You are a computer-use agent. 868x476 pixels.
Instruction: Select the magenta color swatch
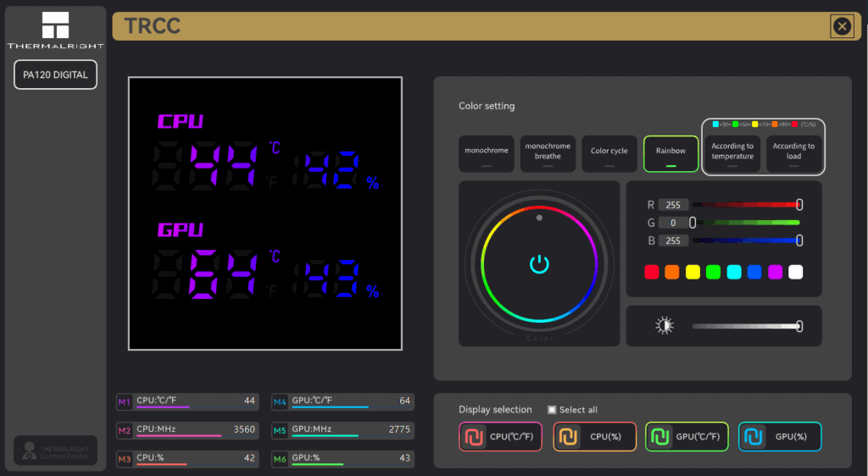pyautogui.click(x=775, y=272)
